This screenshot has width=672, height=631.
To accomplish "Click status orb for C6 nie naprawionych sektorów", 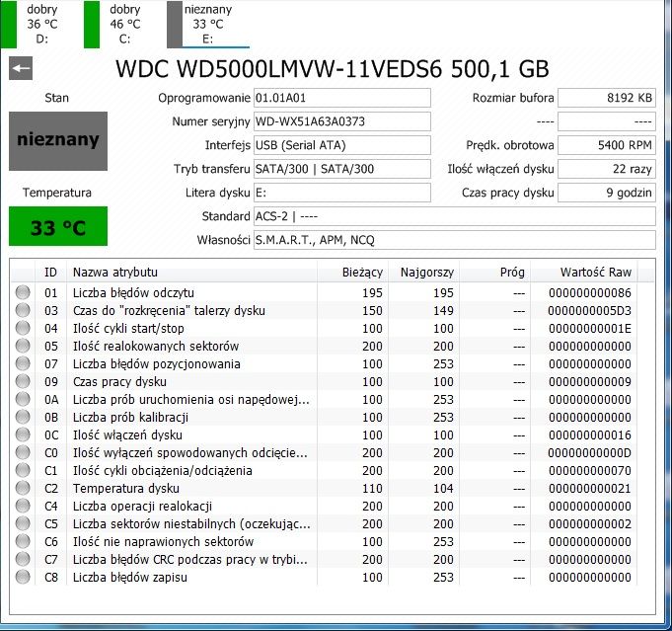I will pyautogui.click(x=23, y=541).
